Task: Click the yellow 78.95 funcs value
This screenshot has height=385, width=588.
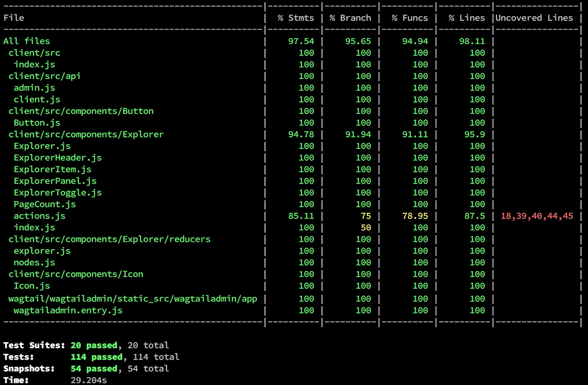Action: tap(415, 216)
